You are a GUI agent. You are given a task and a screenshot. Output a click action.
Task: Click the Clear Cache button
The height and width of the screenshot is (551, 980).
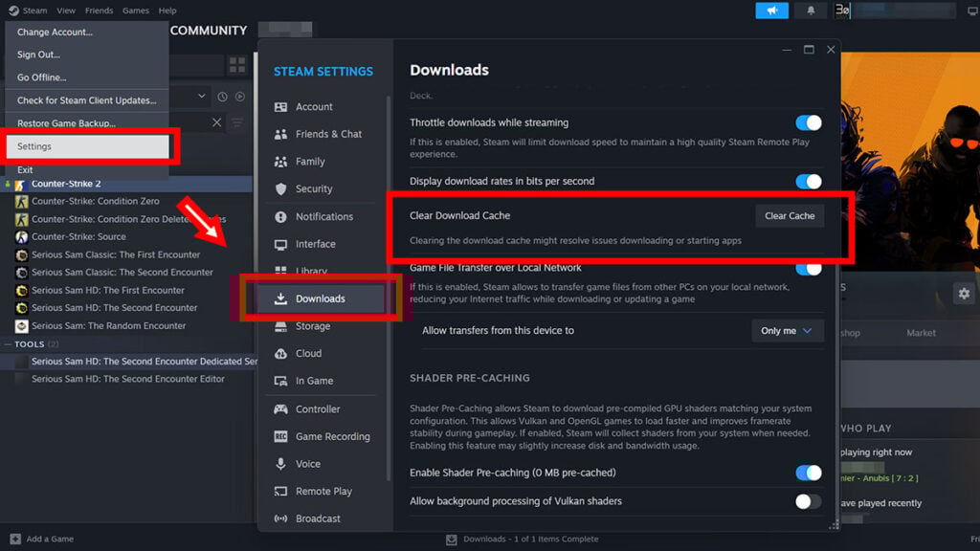pos(790,215)
